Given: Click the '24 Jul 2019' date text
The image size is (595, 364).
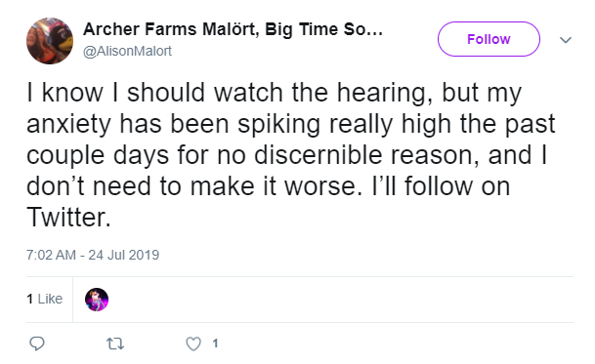Looking at the screenshot, I should [x=124, y=255].
